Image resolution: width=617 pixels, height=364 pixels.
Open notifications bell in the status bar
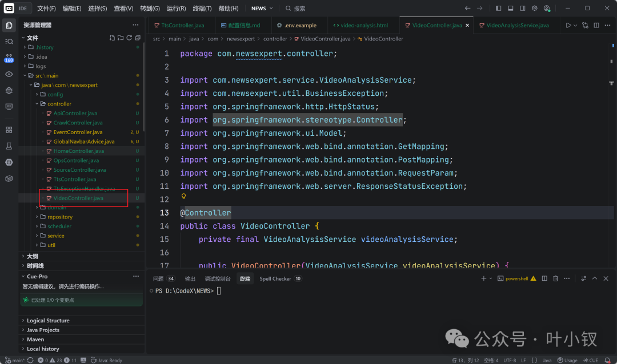coord(607,360)
